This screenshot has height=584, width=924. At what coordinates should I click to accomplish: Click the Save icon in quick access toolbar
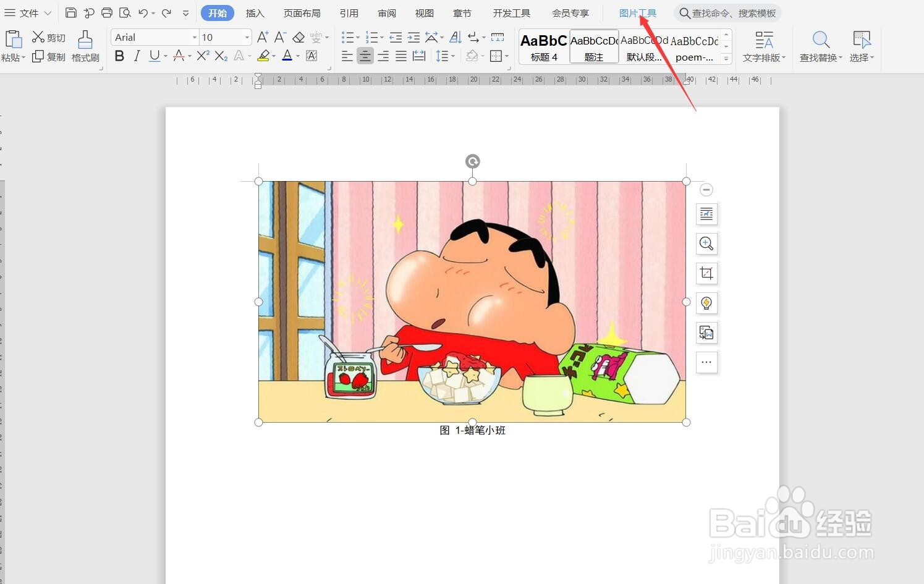click(x=71, y=13)
